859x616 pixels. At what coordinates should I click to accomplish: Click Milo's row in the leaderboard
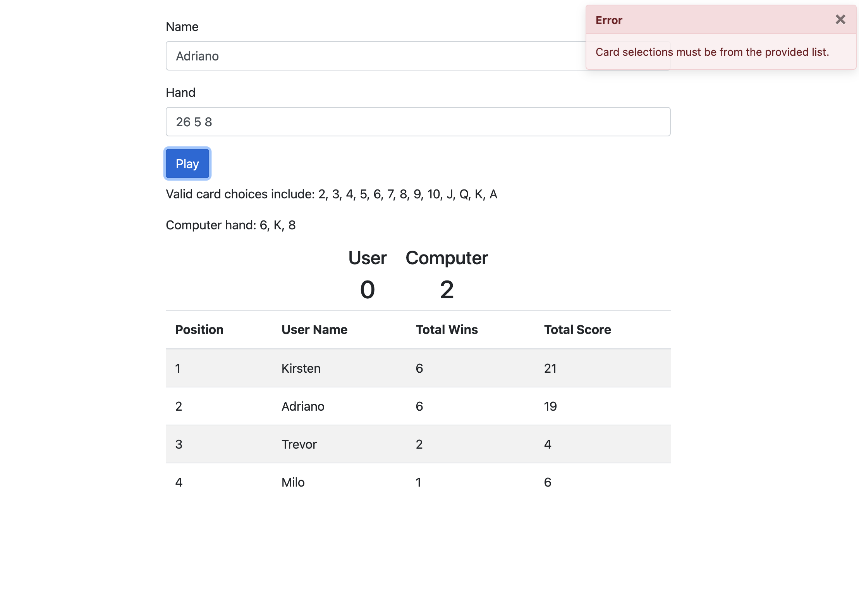pos(417,482)
